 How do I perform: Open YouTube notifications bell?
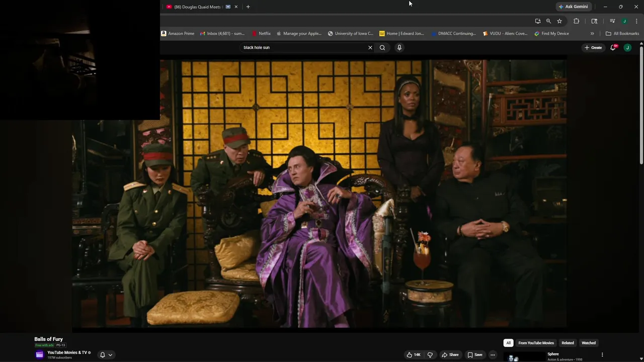613,47
